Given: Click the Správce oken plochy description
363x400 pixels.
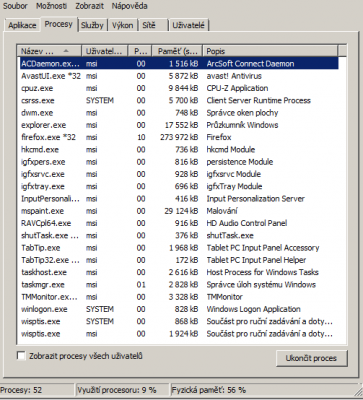Looking at the screenshot, I should [242, 113].
